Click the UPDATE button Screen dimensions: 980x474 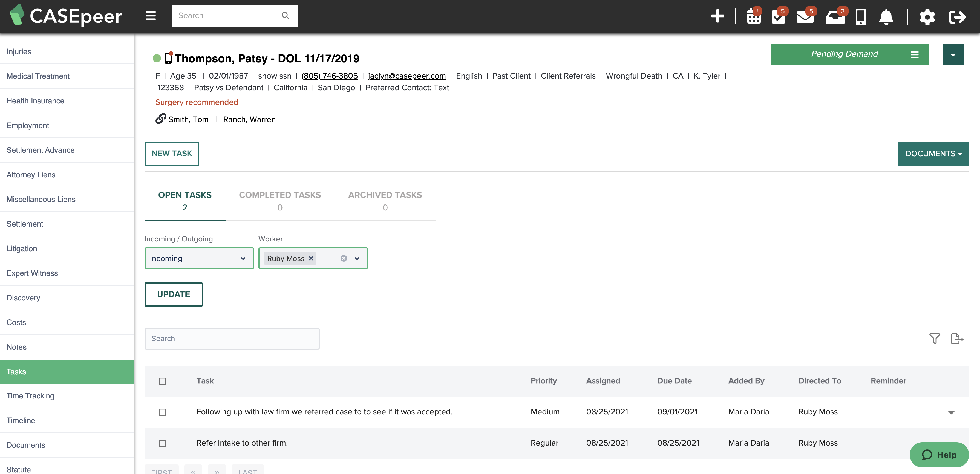(174, 294)
